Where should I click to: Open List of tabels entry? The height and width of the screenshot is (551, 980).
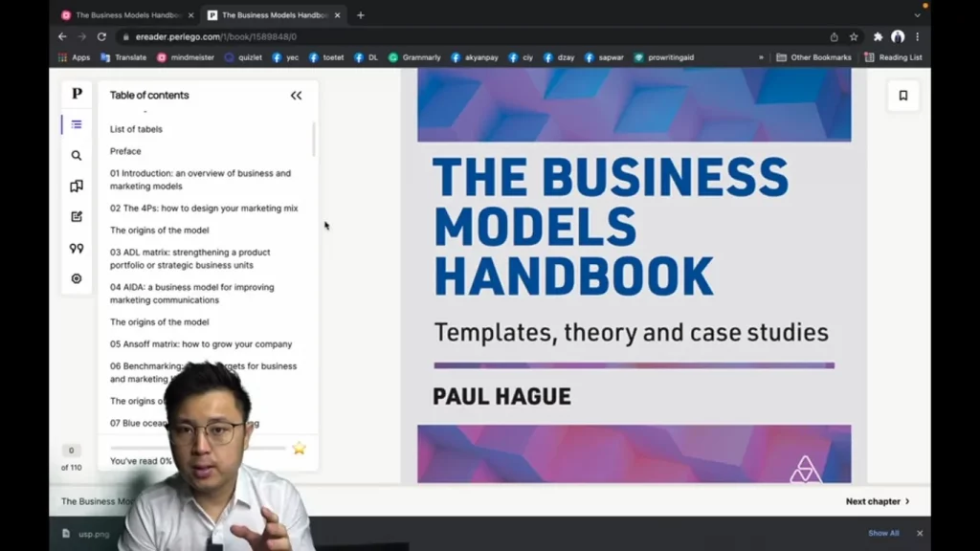[136, 129]
